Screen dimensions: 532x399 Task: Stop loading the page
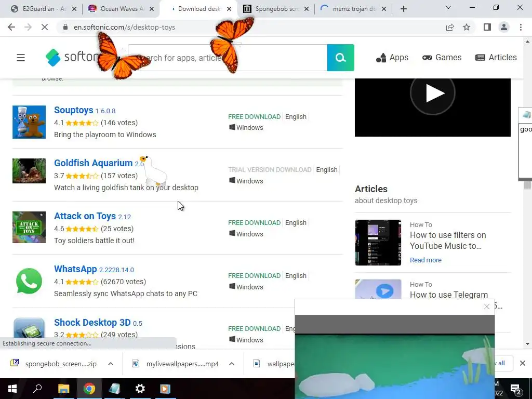pos(45,27)
